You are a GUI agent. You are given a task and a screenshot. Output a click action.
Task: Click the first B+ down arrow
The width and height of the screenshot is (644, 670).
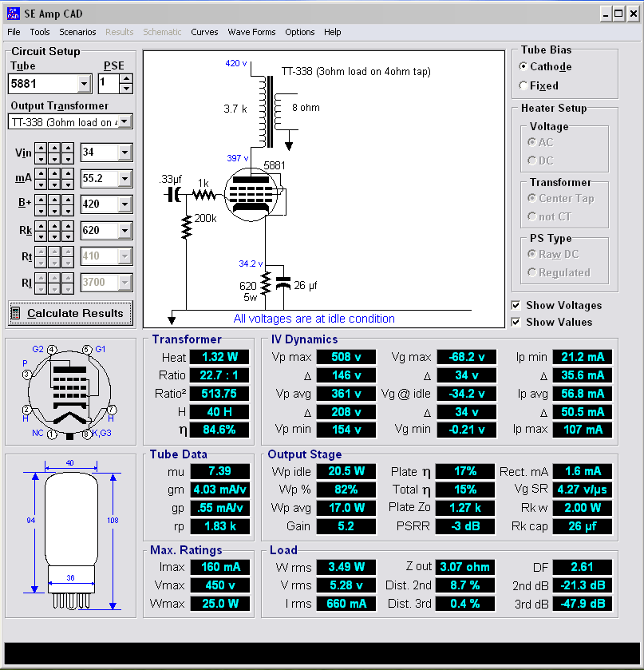pyautogui.click(x=41, y=210)
